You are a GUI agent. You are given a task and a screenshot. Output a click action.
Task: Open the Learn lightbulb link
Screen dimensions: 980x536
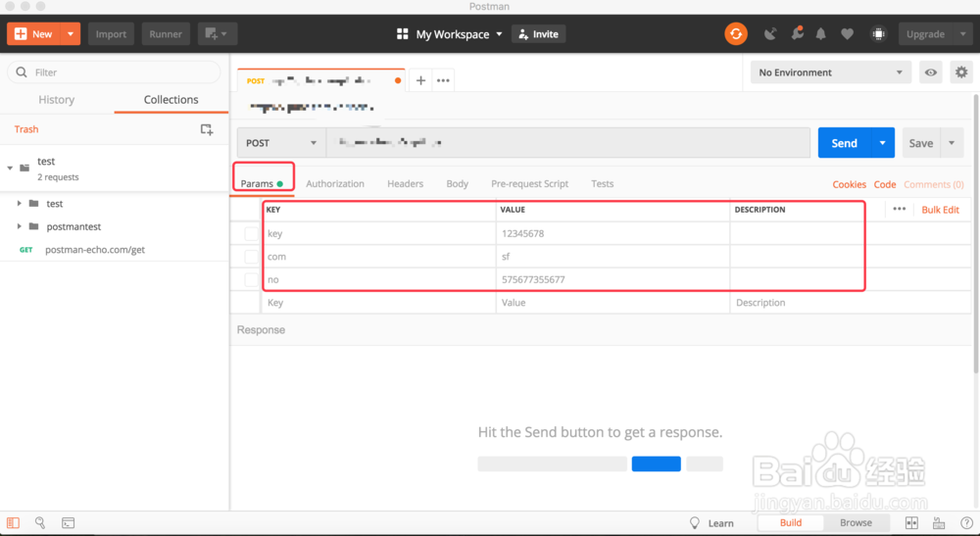pos(711,523)
